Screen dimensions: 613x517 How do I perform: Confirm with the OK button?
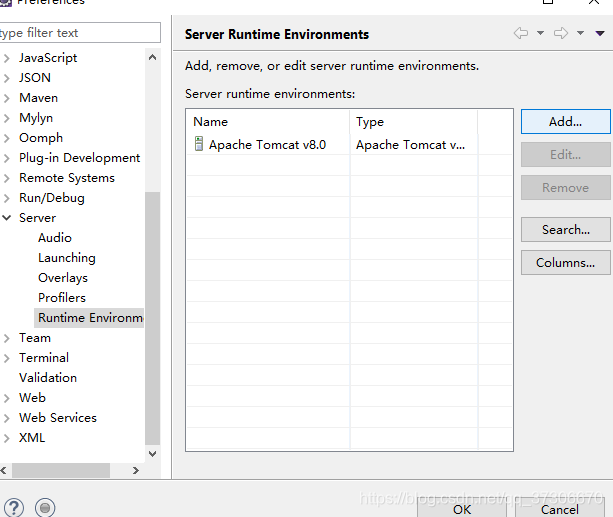pos(462,510)
